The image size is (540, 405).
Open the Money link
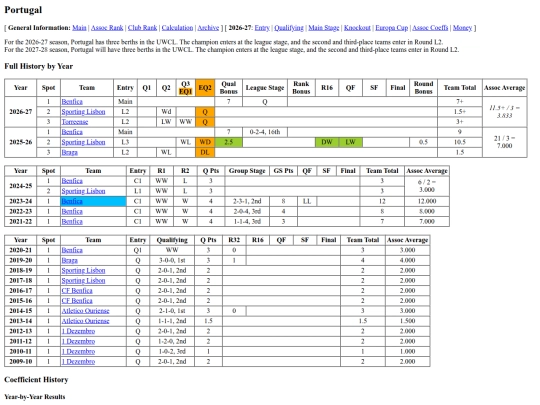(x=462, y=28)
